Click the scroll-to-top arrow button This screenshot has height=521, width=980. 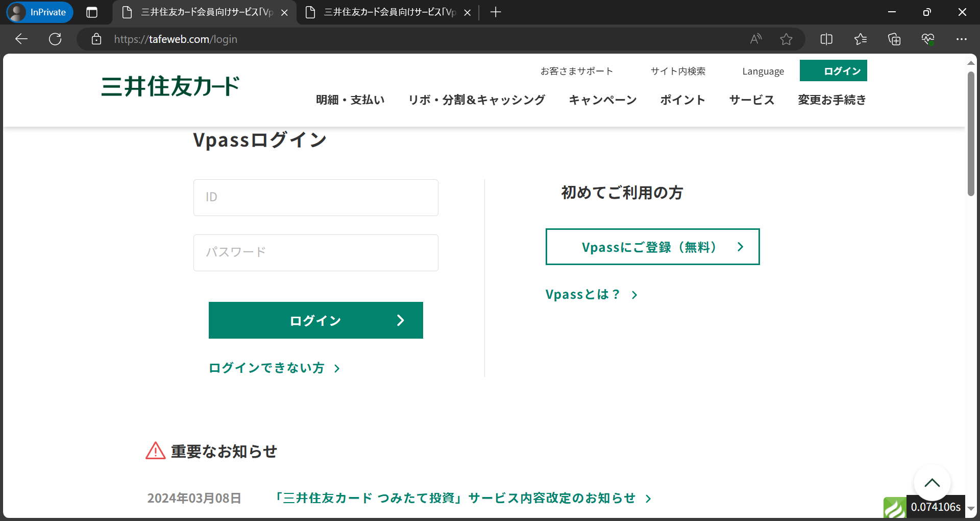tap(932, 483)
